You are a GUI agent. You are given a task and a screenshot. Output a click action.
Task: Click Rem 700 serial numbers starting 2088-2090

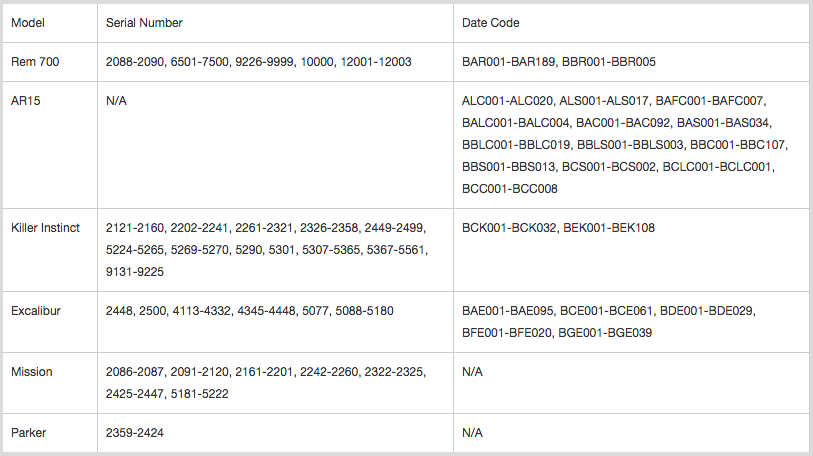coord(258,62)
